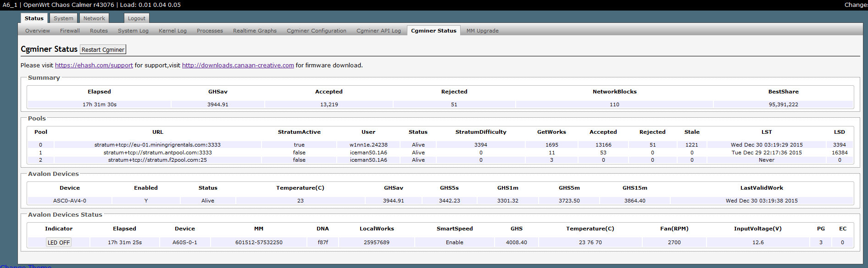Click the Restart Cgminer button

pyautogui.click(x=103, y=49)
